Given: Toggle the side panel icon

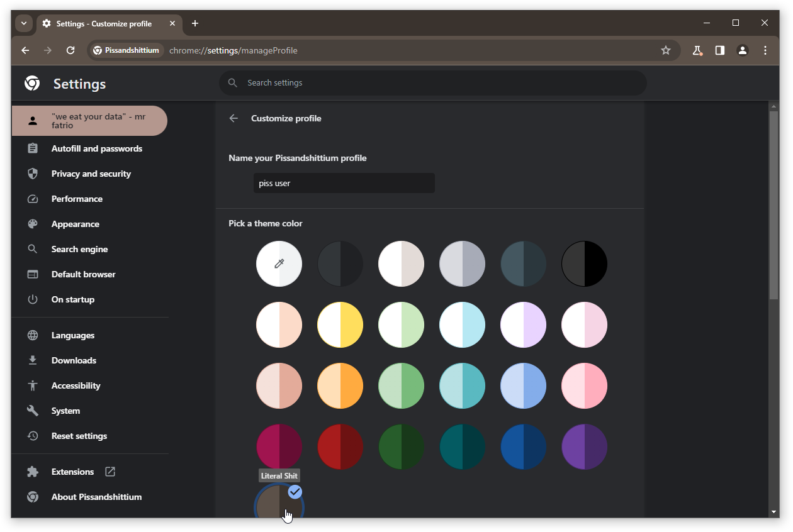Looking at the screenshot, I should [719, 50].
